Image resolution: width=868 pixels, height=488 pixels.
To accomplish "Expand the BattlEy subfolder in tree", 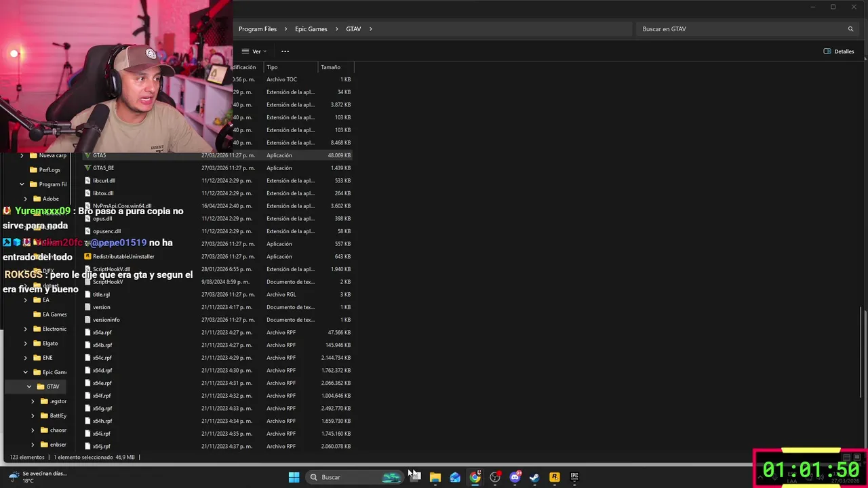I will click(33, 415).
